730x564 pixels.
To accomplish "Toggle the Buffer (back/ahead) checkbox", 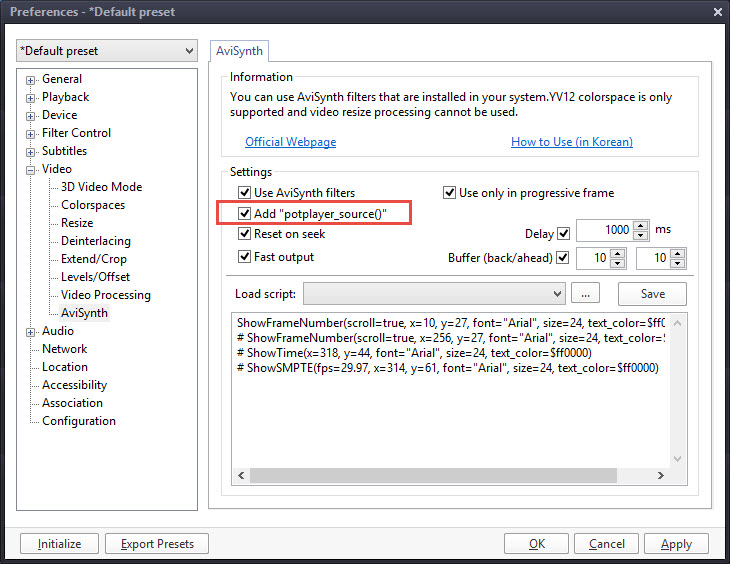I will [563, 257].
